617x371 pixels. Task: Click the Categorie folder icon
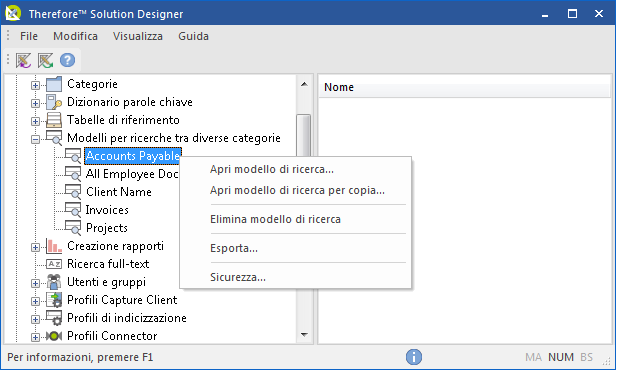54,84
